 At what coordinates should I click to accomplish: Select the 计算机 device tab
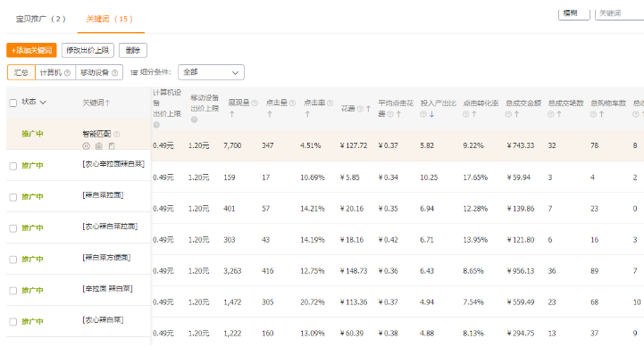coord(55,72)
